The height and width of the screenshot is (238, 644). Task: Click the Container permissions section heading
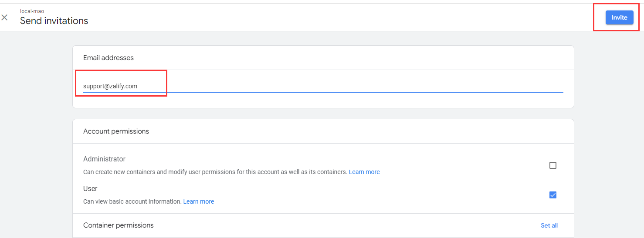pyautogui.click(x=118, y=225)
